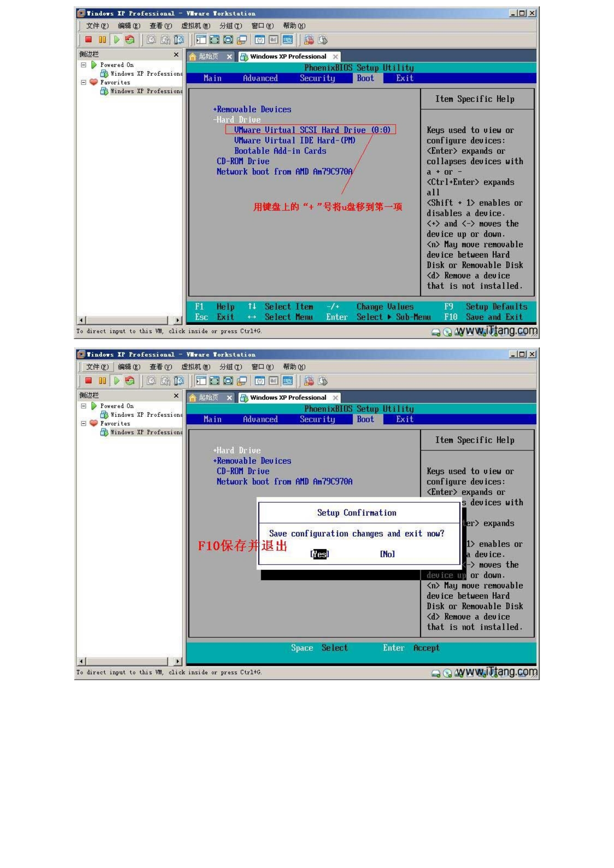Click Replay recording icon in upper window toolbar
Screen dimensions: 614x868
323,39
